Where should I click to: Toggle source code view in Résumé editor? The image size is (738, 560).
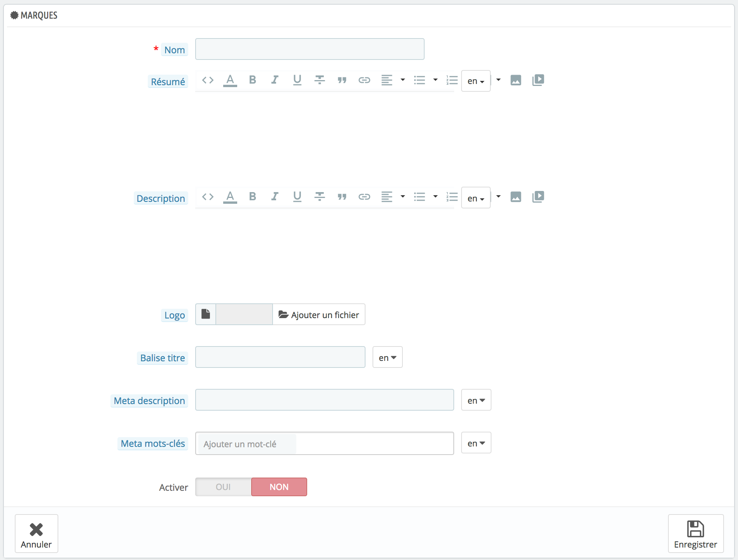(x=208, y=80)
